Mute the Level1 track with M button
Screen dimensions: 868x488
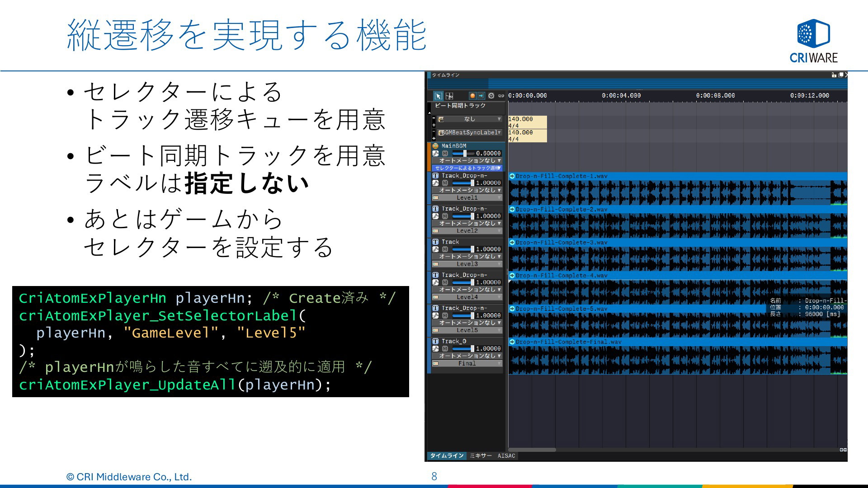pos(445,183)
